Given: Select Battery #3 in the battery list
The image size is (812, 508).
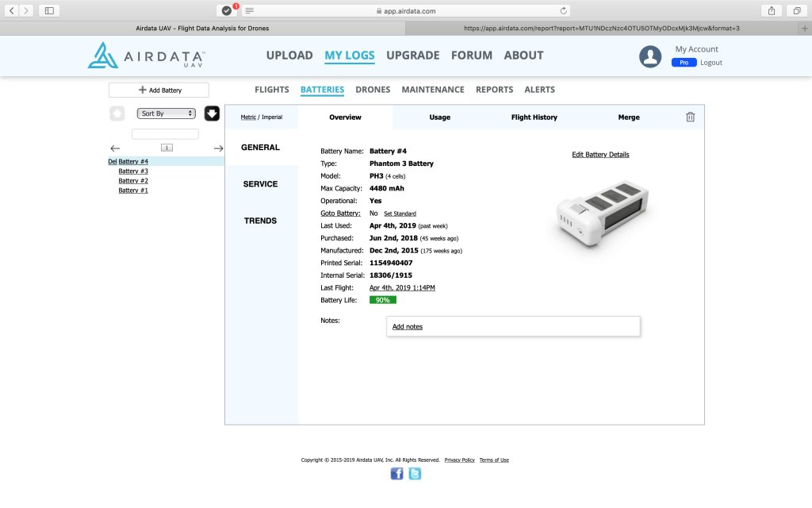Looking at the screenshot, I should 133,171.
